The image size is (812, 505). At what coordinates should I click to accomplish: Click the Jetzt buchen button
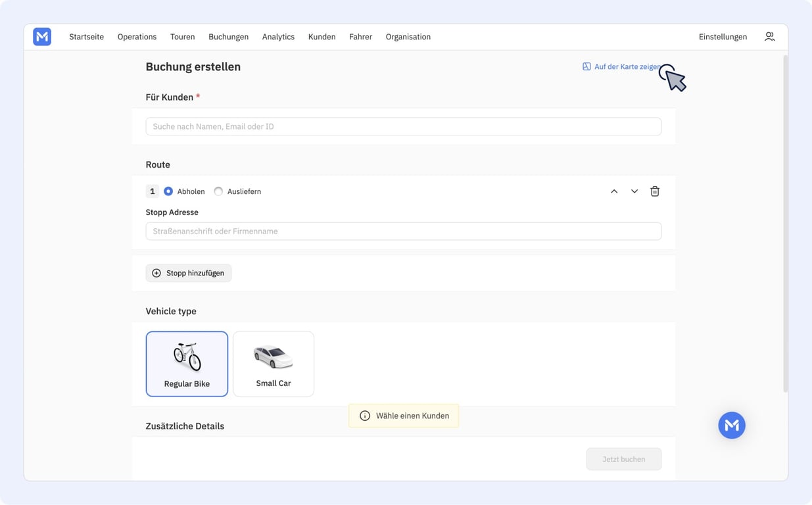[x=624, y=459]
